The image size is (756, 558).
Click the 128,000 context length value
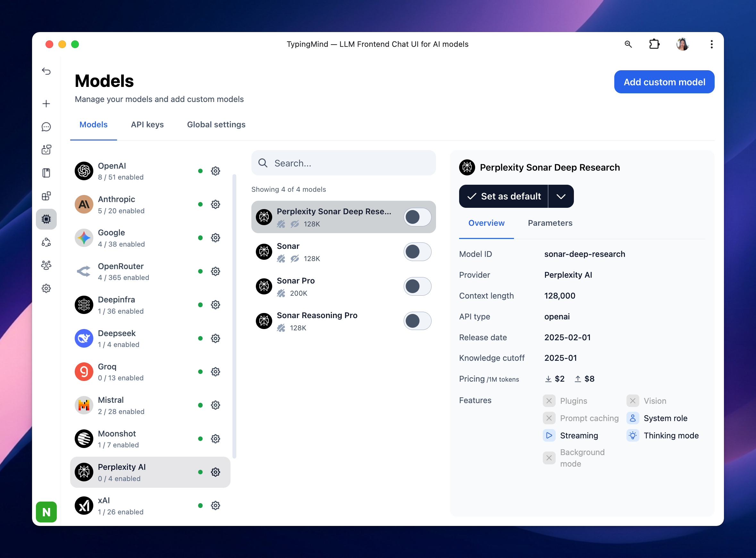pyautogui.click(x=559, y=296)
